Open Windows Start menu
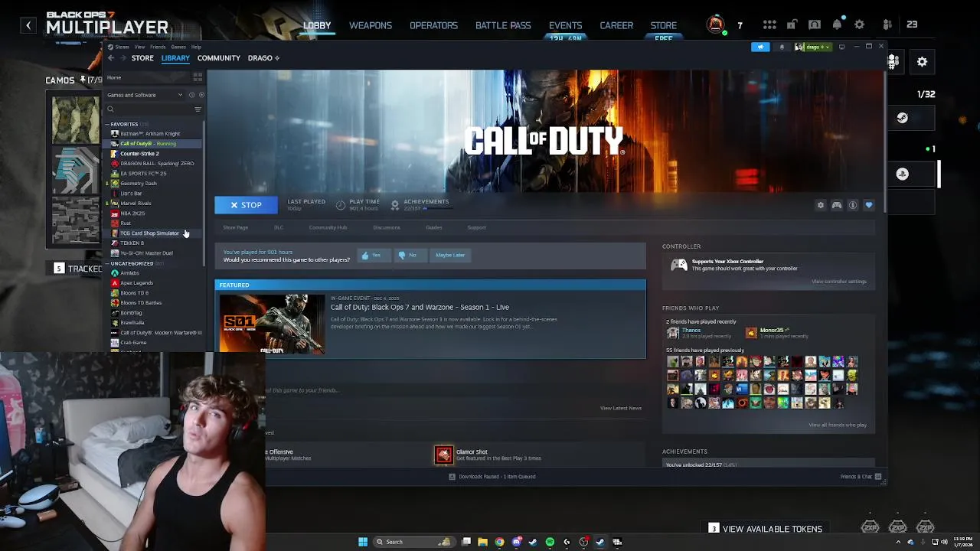 (x=363, y=542)
